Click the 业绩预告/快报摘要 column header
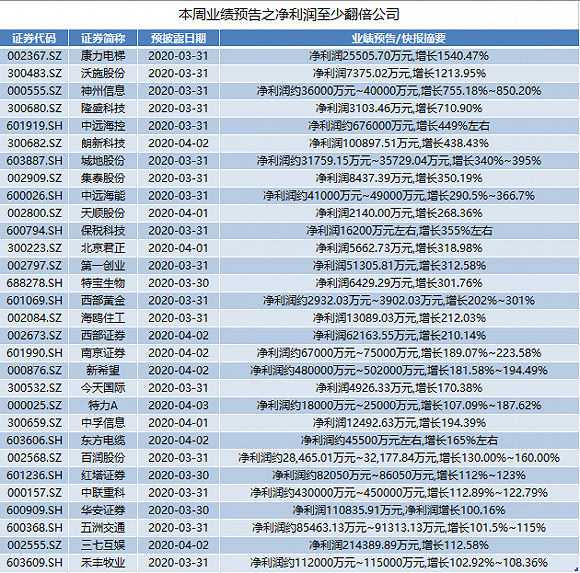This screenshot has width=580, height=573. (x=399, y=38)
